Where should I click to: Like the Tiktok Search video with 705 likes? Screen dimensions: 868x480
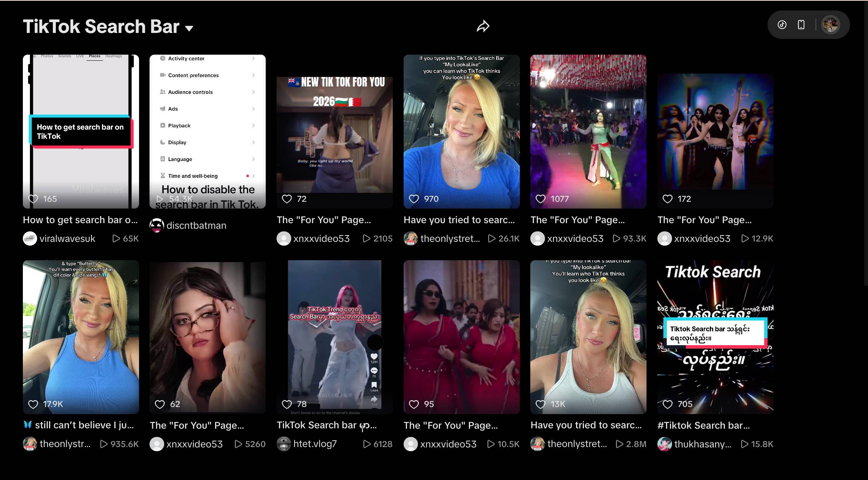pyautogui.click(x=667, y=404)
